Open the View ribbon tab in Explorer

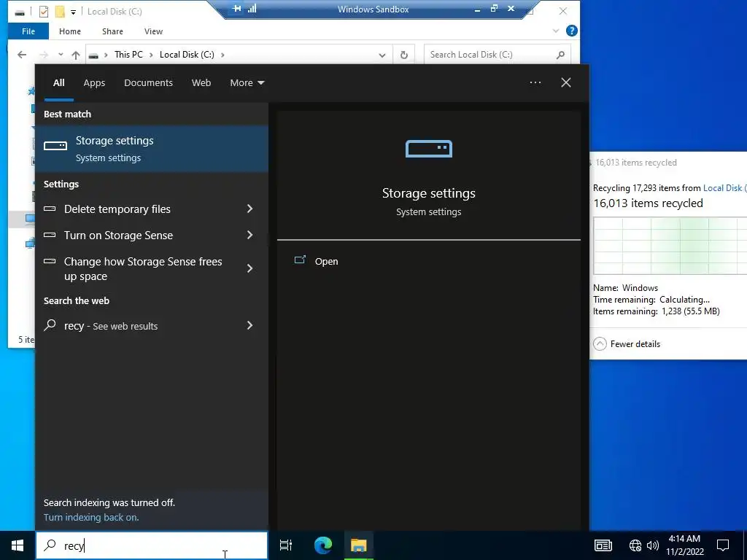[x=153, y=31]
